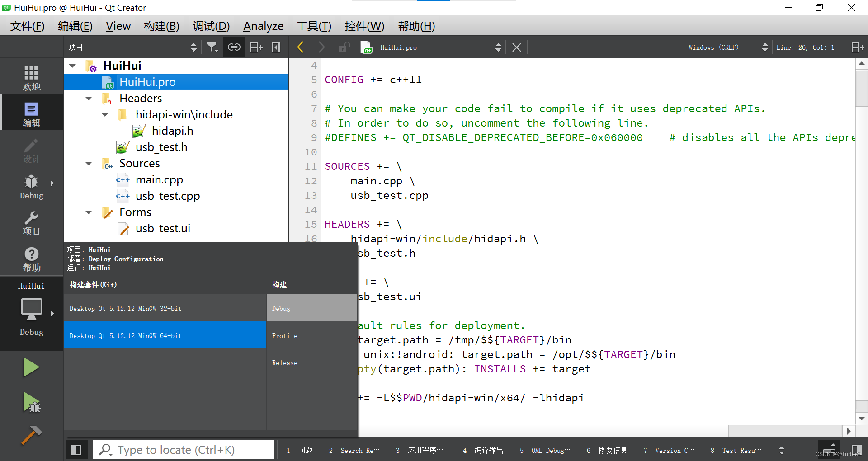This screenshot has height=461, width=868.
Task: Open the Search Results output pane
Action: point(355,450)
